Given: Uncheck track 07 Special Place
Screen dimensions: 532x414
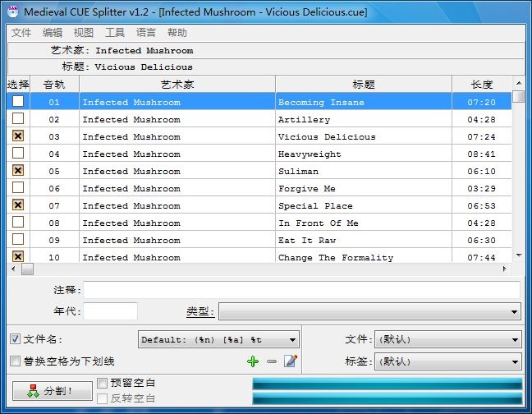Looking at the screenshot, I should click(x=18, y=205).
